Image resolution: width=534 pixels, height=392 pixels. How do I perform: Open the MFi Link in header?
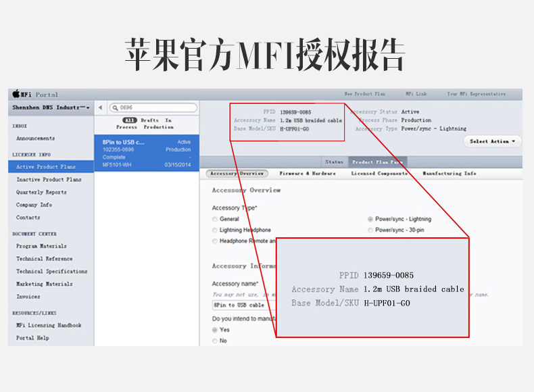click(x=416, y=94)
